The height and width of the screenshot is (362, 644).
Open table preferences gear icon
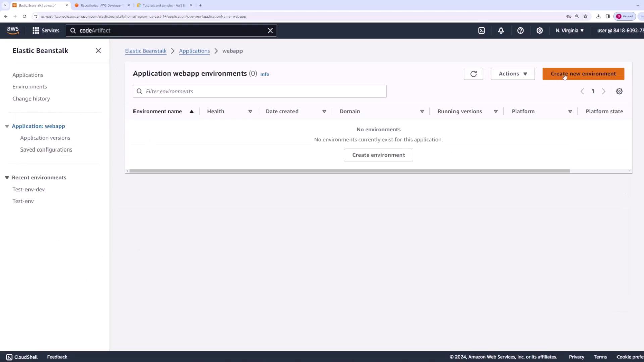point(619,92)
